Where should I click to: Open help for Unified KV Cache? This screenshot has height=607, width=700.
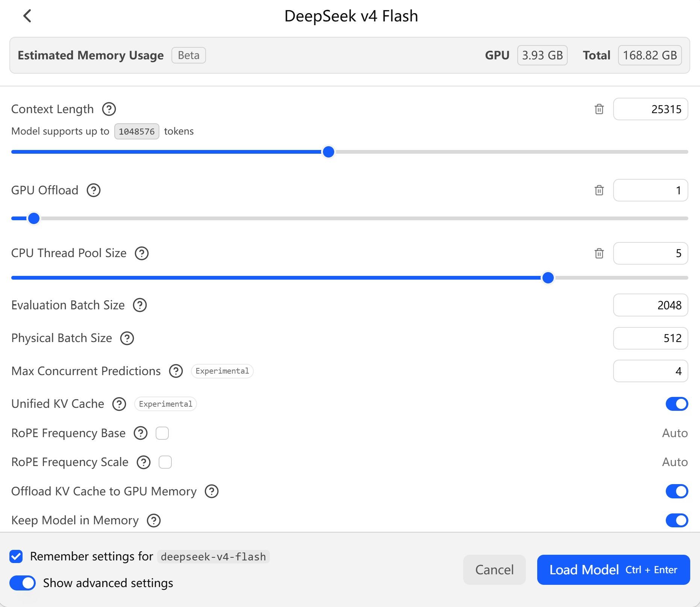[x=119, y=404]
